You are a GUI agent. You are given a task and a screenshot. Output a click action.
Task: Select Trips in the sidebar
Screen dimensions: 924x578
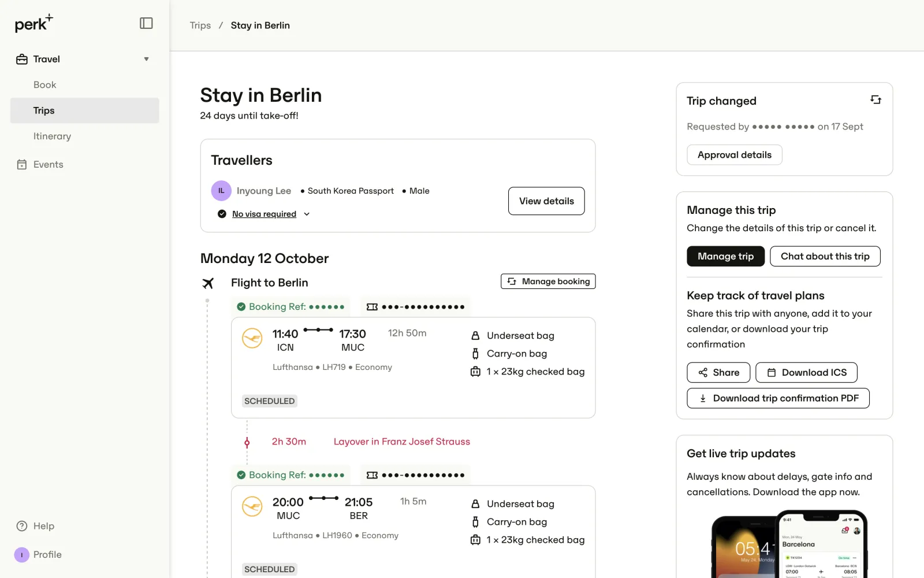click(85, 110)
